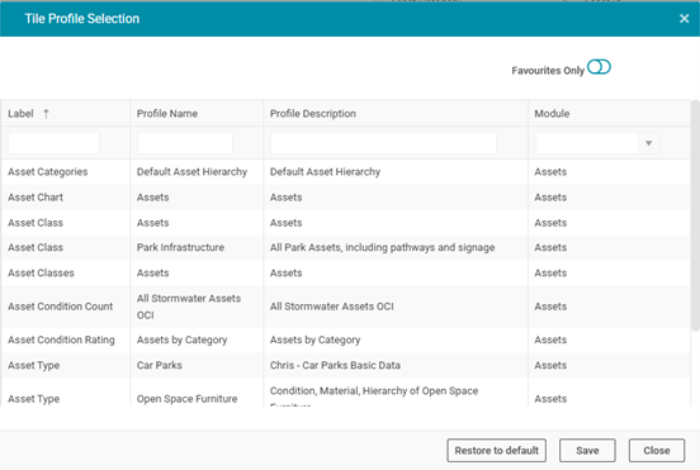Pick the Car Parks profile row
The image size is (700, 470).
159,366
